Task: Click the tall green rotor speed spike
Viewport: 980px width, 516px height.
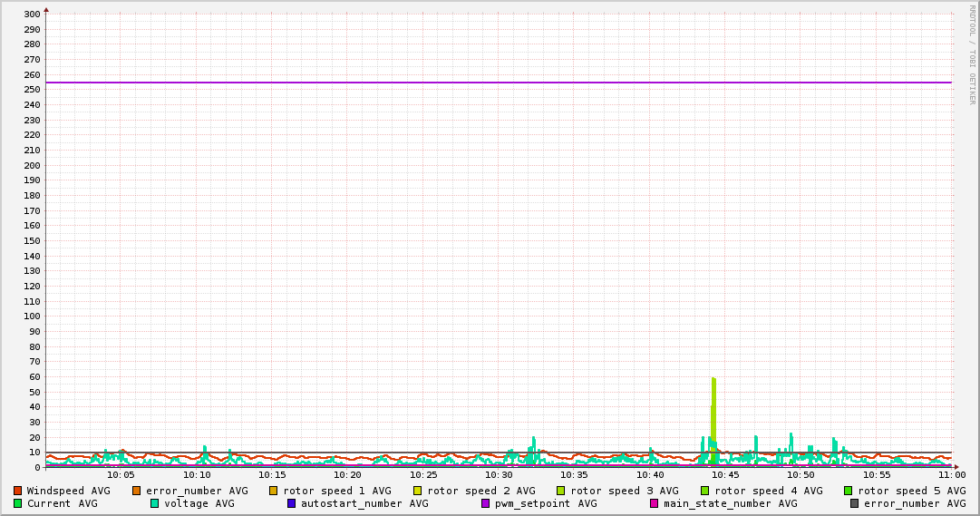Action: coord(714,408)
